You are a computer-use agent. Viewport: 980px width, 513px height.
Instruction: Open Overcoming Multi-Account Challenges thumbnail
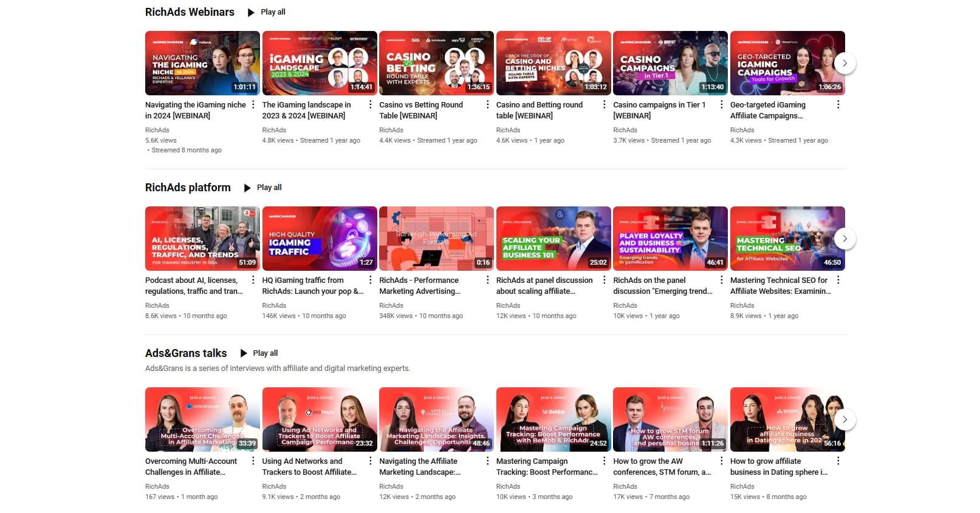202,420
